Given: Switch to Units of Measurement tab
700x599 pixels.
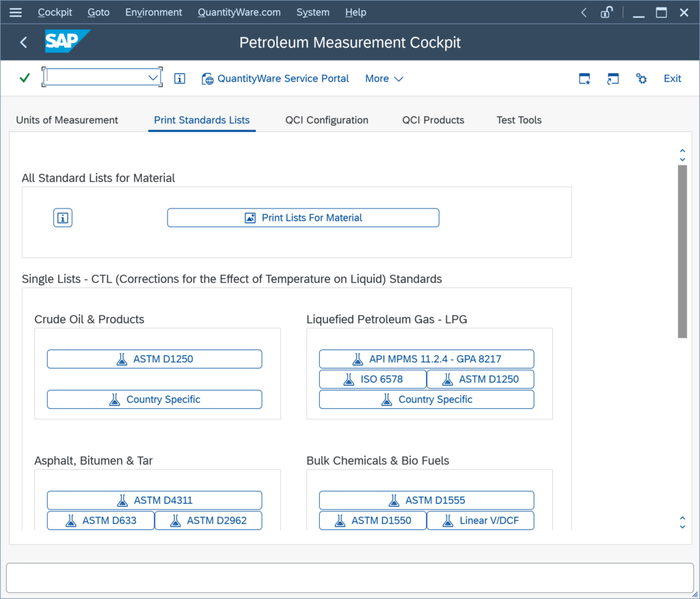Looking at the screenshot, I should click(67, 120).
